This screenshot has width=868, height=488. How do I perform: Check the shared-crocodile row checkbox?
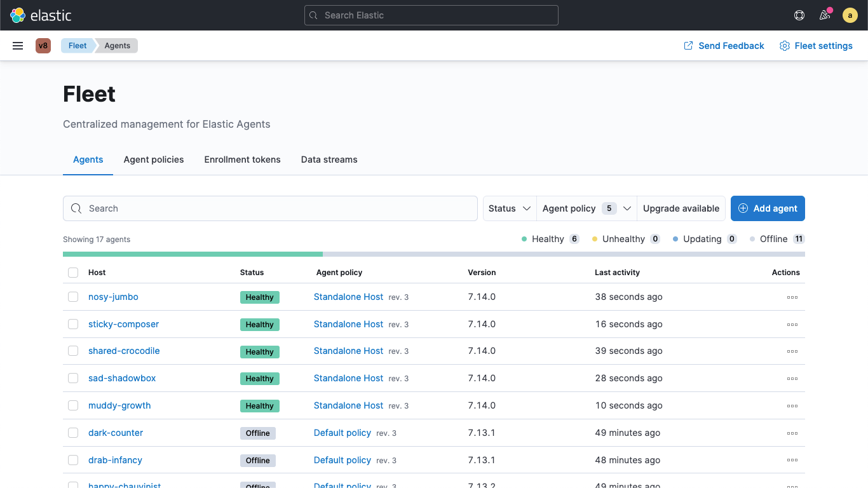(x=73, y=351)
